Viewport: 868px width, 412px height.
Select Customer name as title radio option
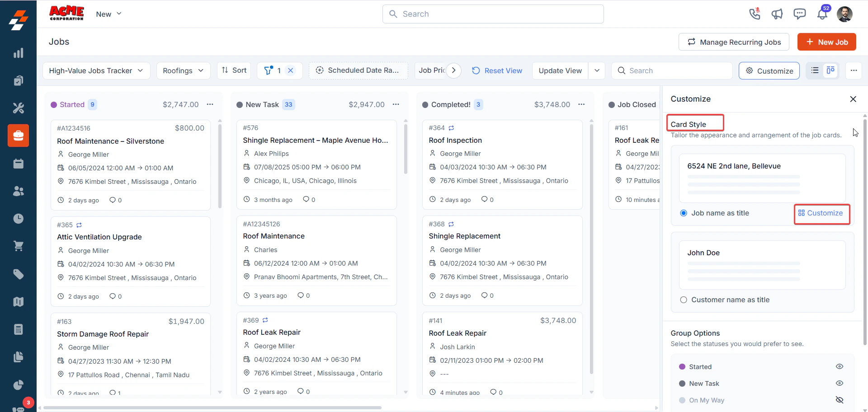pos(684,300)
